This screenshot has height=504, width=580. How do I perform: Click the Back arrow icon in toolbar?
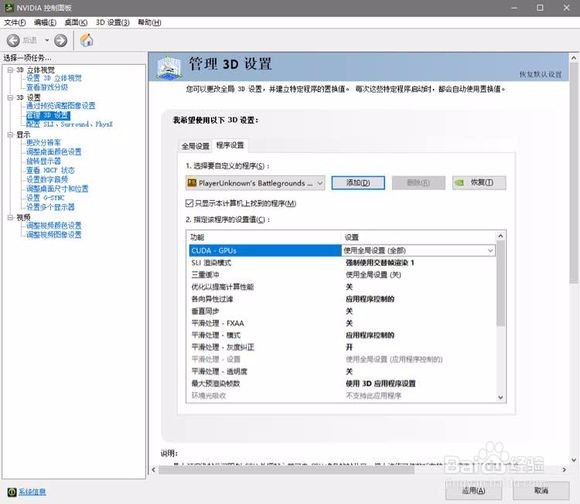13,40
